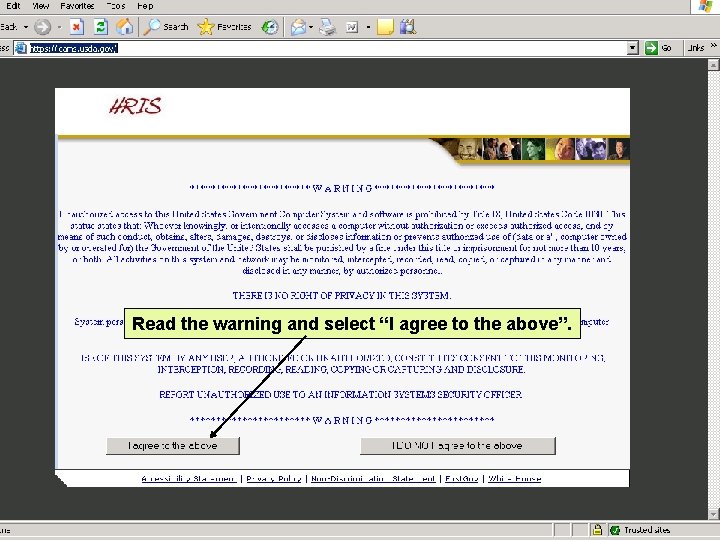Print the page with the printer icon
The width and height of the screenshot is (720, 540).
(x=328, y=27)
